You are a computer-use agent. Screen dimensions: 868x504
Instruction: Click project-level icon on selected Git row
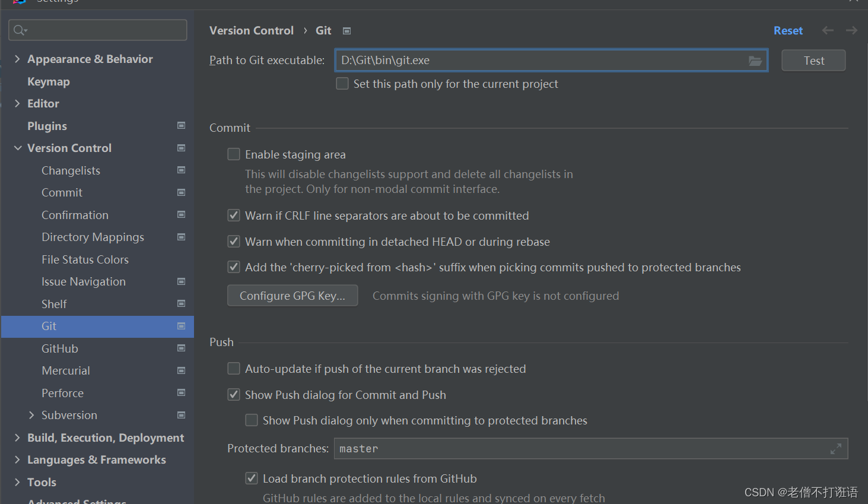tap(182, 326)
